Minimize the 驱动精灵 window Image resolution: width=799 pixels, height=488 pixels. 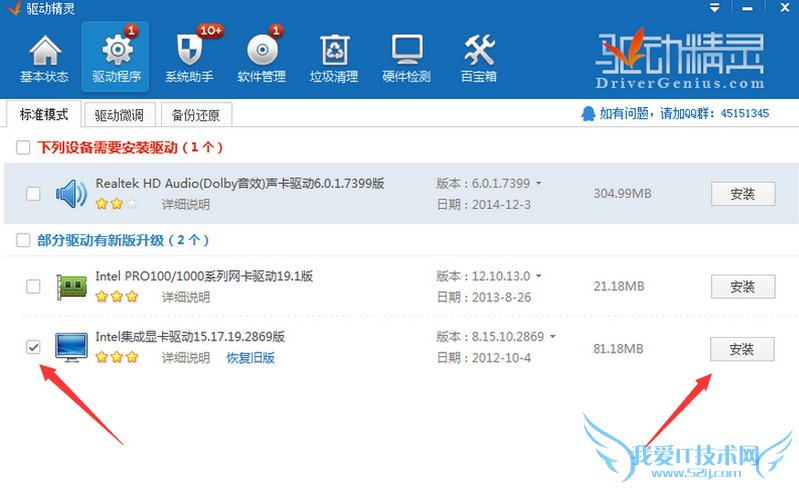pyautogui.click(x=747, y=8)
